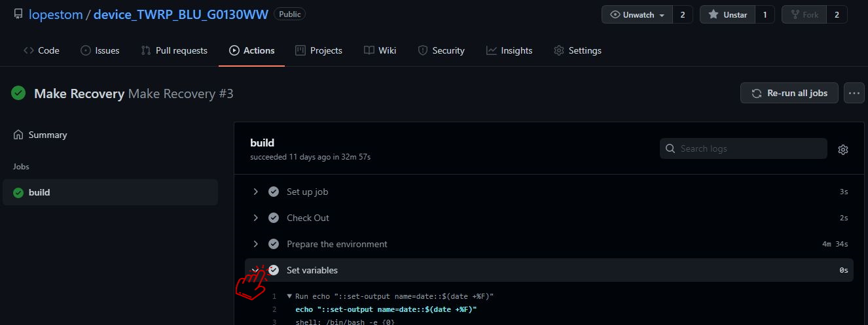Click the log settings gear icon

(842, 150)
